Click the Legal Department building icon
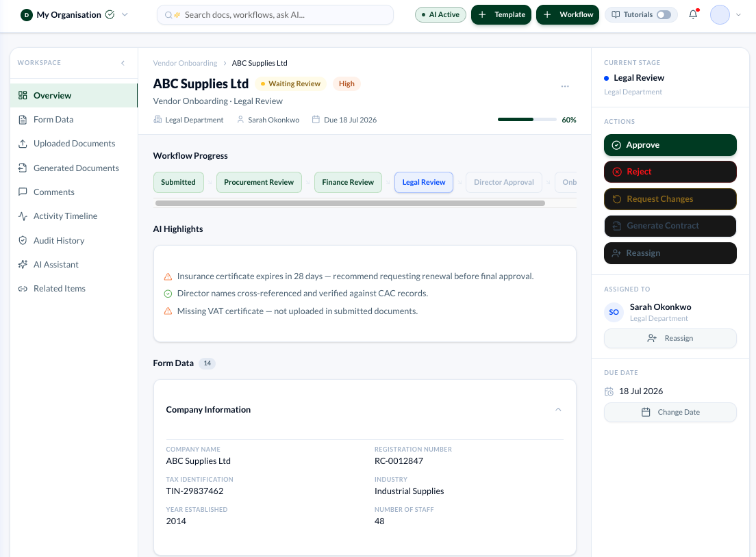 (x=157, y=120)
